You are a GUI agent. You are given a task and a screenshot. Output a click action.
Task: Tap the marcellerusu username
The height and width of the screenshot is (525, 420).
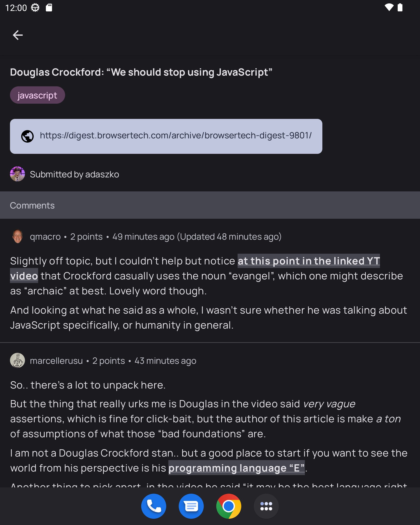pyautogui.click(x=56, y=361)
